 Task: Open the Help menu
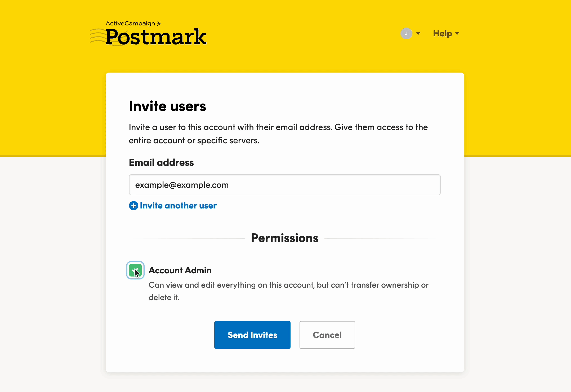click(442, 33)
